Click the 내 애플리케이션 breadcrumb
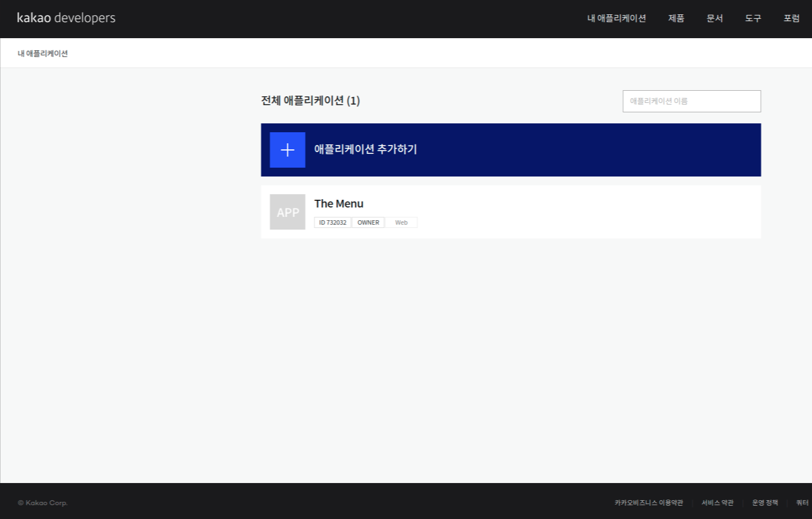 [x=43, y=54]
